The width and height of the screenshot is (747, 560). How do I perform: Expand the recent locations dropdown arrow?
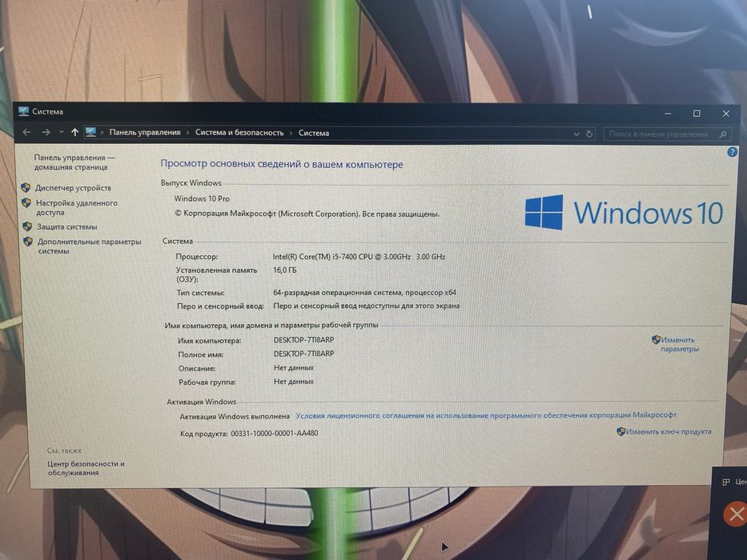pos(62,132)
